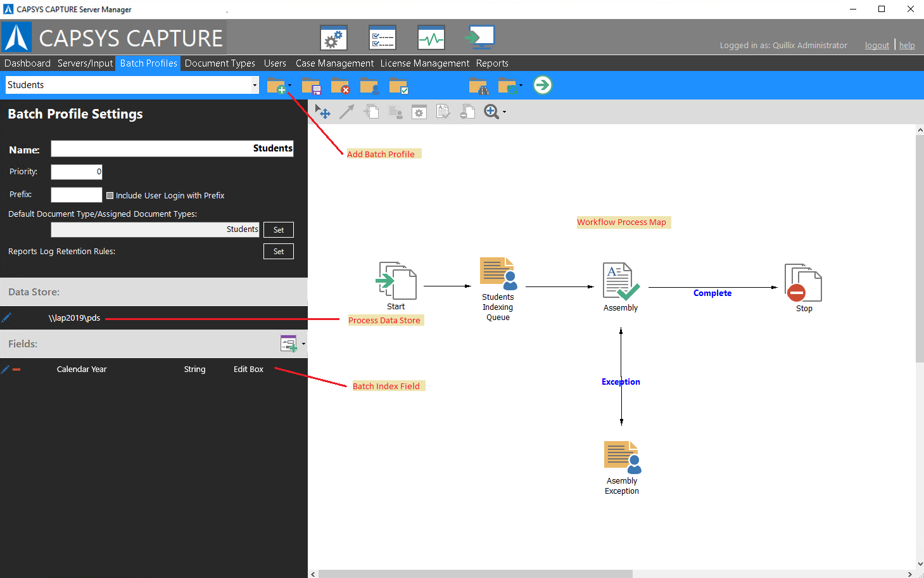
Task: Select the connector arrow tool
Action: 346,112
